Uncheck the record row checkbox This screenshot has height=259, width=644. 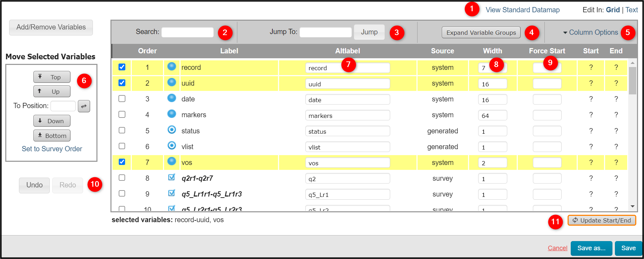click(x=122, y=67)
